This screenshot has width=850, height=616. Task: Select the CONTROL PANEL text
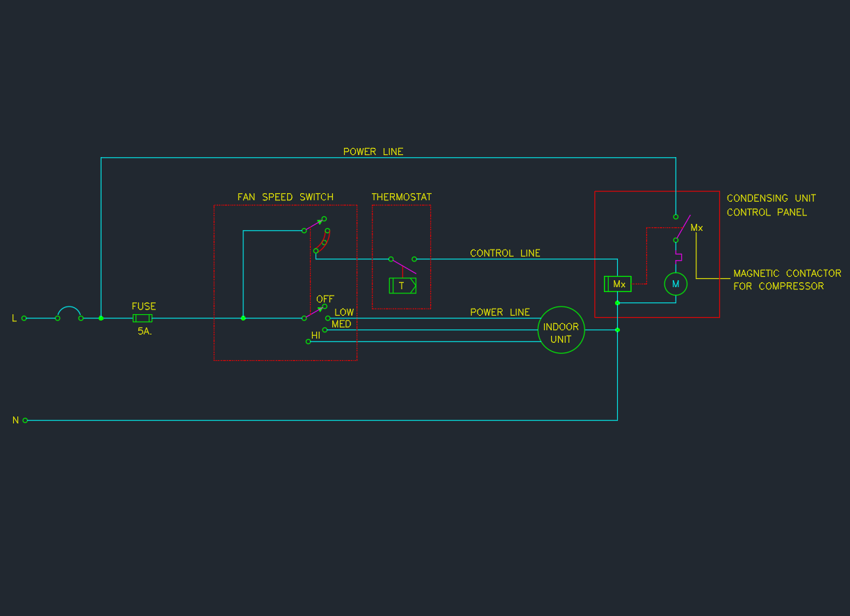(767, 212)
